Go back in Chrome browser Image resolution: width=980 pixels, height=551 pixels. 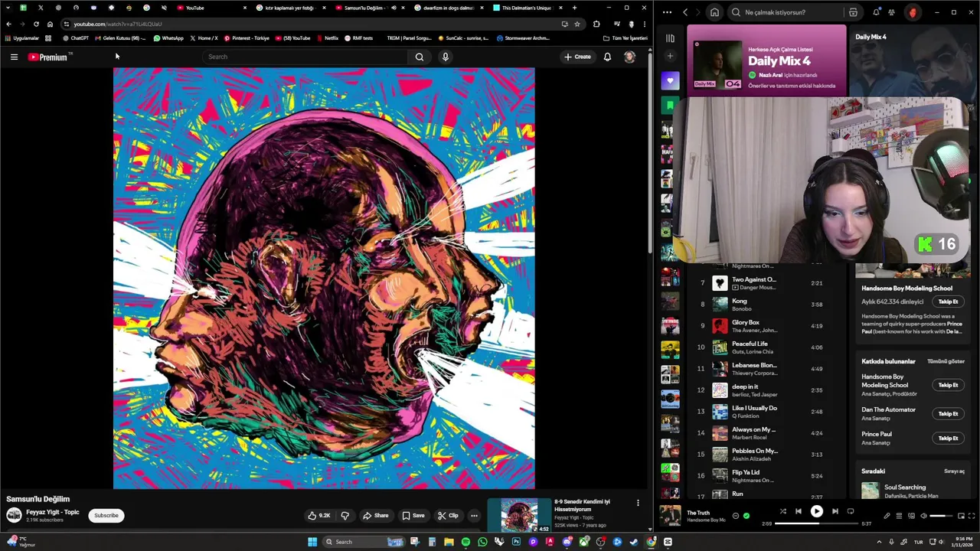tap(8, 24)
